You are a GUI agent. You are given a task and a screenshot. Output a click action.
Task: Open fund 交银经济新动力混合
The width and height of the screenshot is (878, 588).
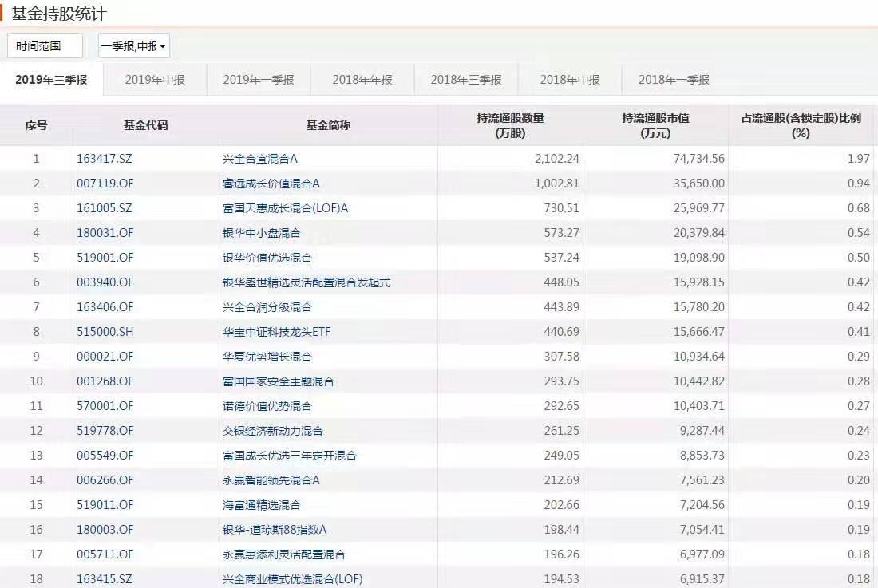coord(273,430)
